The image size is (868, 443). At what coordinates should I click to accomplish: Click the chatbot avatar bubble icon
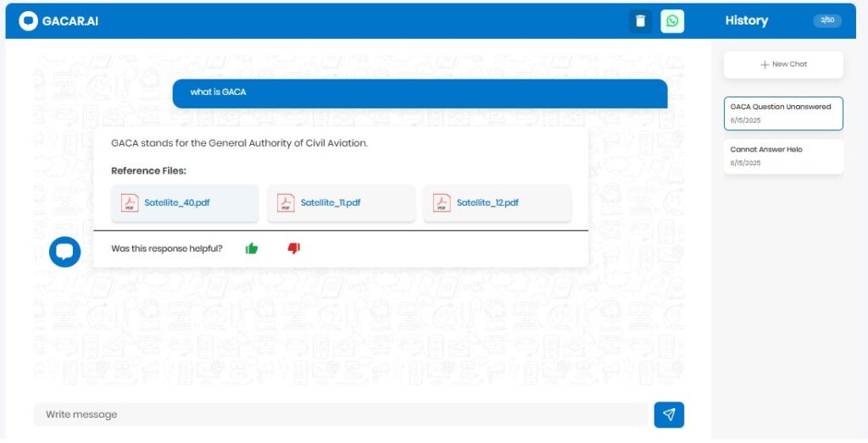[x=65, y=252]
